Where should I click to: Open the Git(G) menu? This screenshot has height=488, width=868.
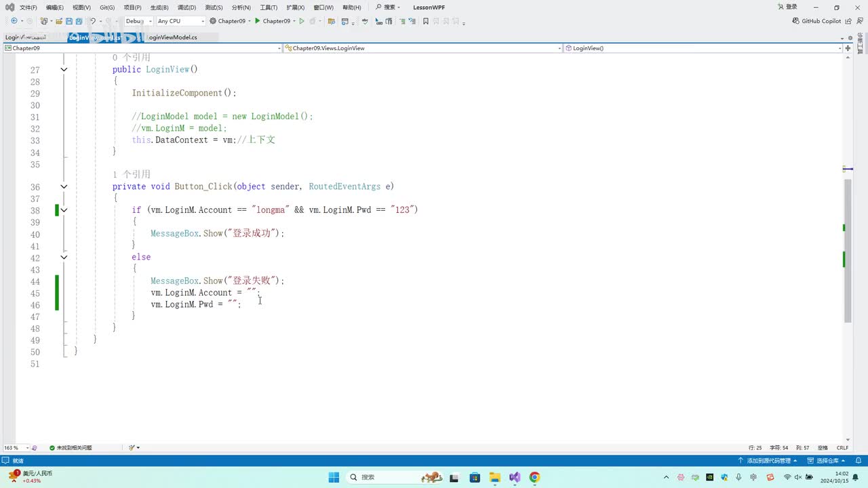point(107,7)
